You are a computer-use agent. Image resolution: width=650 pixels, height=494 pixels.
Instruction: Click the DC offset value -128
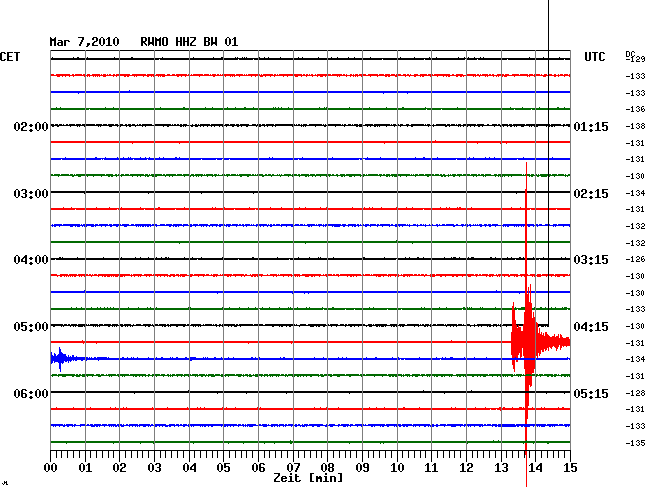click(635, 393)
